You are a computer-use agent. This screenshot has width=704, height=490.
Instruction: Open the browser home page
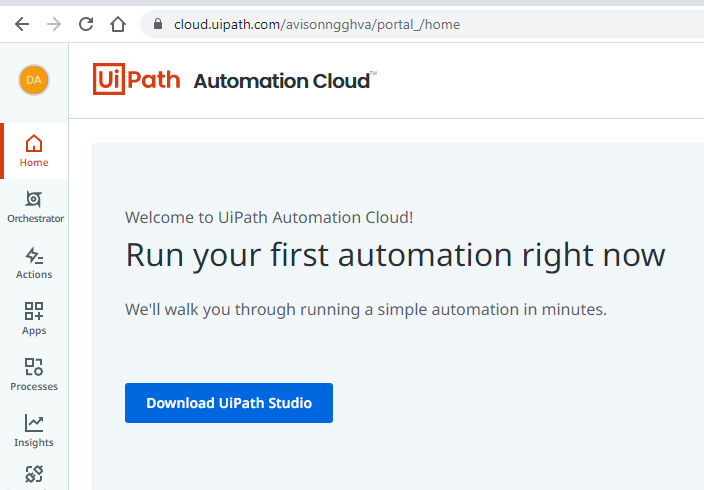pyautogui.click(x=118, y=24)
